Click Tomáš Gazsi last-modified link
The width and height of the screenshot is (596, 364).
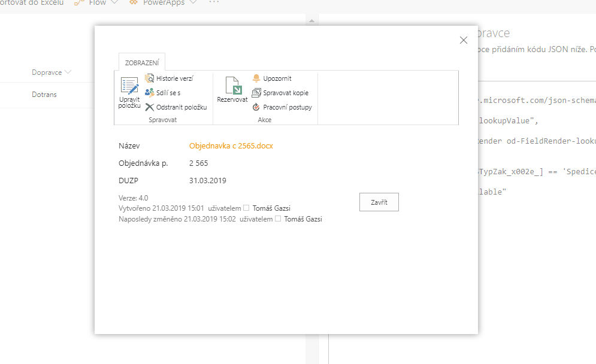click(303, 219)
